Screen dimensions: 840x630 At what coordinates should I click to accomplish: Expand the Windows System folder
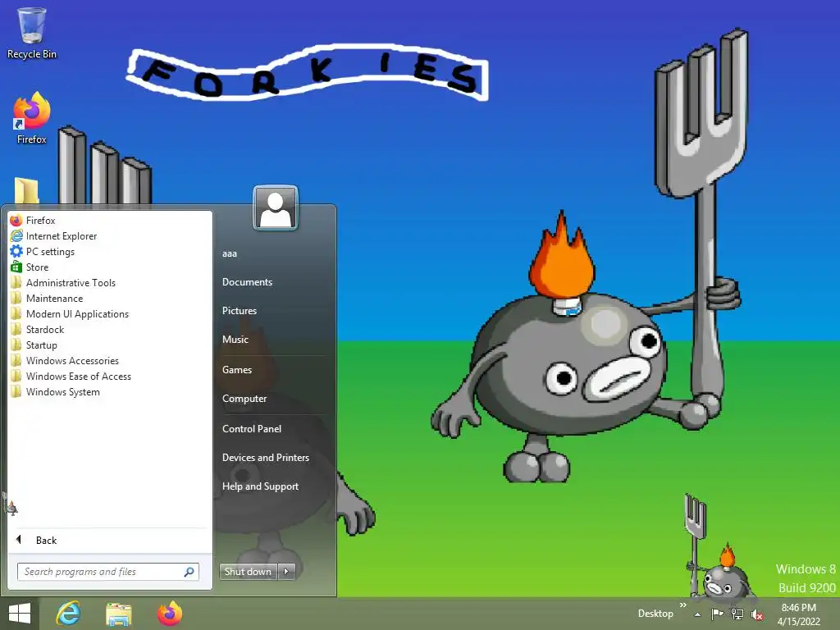coord(110,391)
